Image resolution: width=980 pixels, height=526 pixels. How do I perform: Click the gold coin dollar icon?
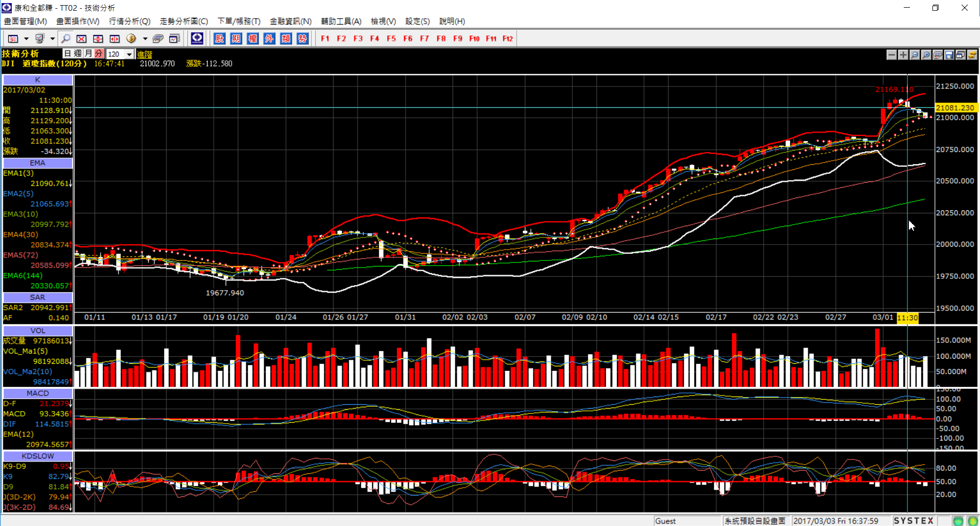coord(131,38)
